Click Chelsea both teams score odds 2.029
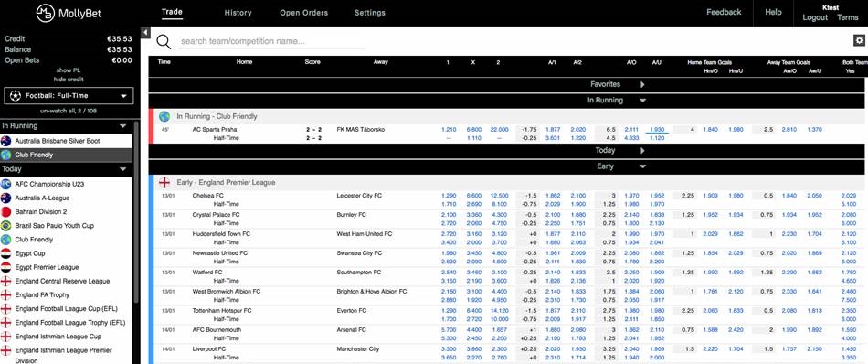Viewport: 868px width, 364px height. 848,196
